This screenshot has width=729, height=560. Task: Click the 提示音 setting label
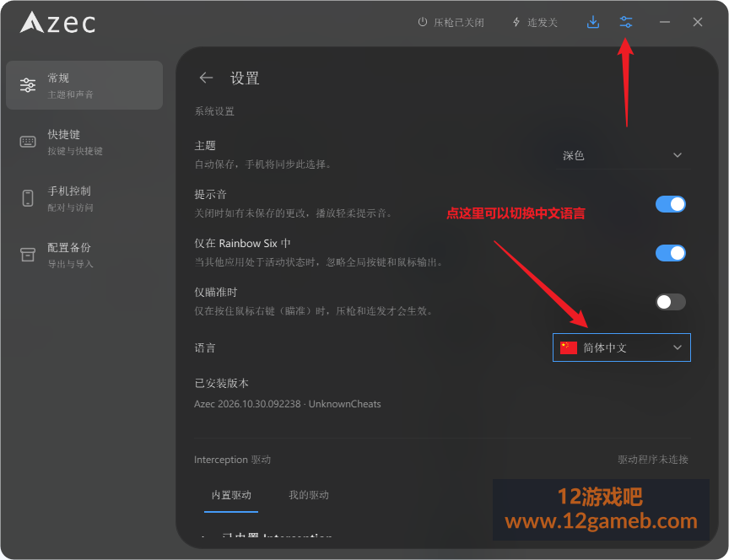211,195
